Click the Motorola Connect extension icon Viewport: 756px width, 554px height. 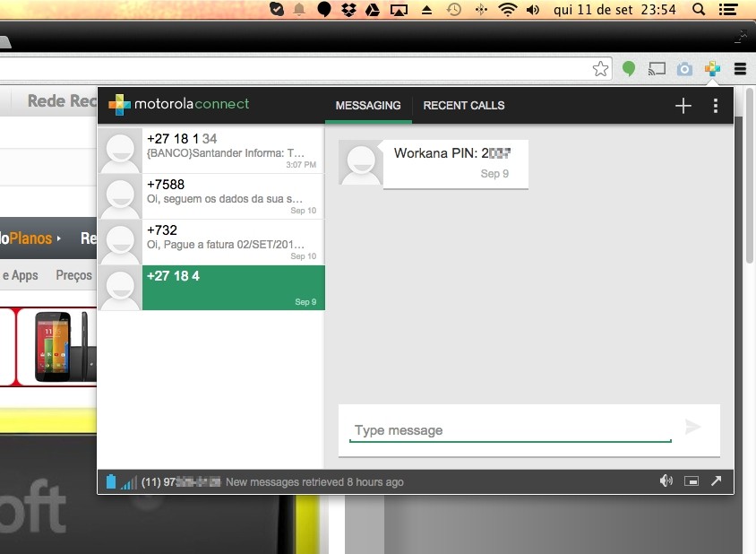pyautogui.click(x=712, y=69)
